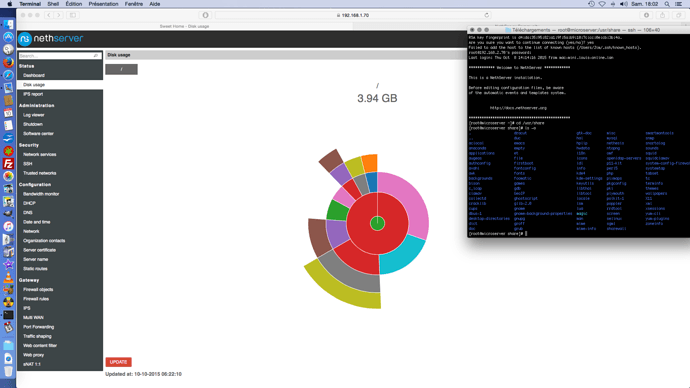Open the Burn disc app in Dock
Image resolution: width=690 pixels, height=388 pixels.
click(8, 302)
